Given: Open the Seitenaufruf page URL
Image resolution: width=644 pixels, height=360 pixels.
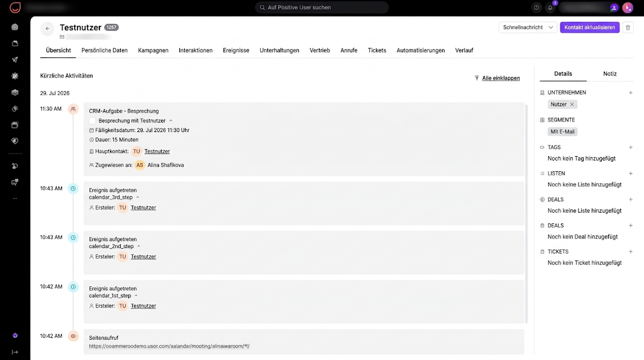Looking at the screenshot, I should click(x=169, y=346).
